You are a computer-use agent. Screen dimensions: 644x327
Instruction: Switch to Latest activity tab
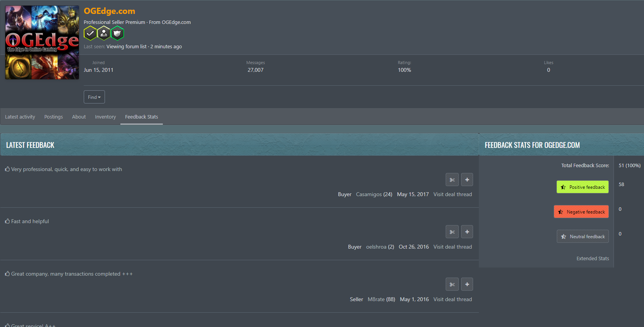(x=20, y=117)
